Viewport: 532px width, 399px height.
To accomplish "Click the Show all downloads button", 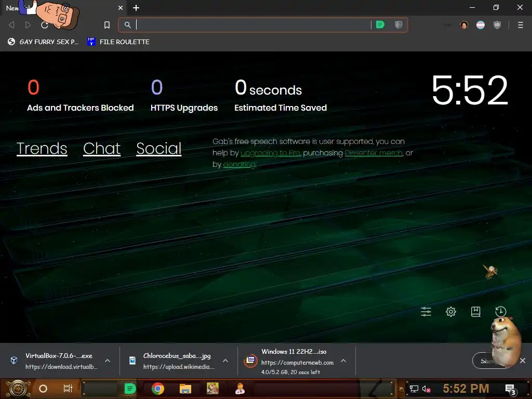I will tap(484, 361).
